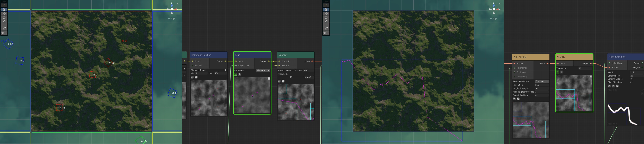Toggle preview eye on Transform Position node
This screenshot has height=144, width=644.
[192, 77]
